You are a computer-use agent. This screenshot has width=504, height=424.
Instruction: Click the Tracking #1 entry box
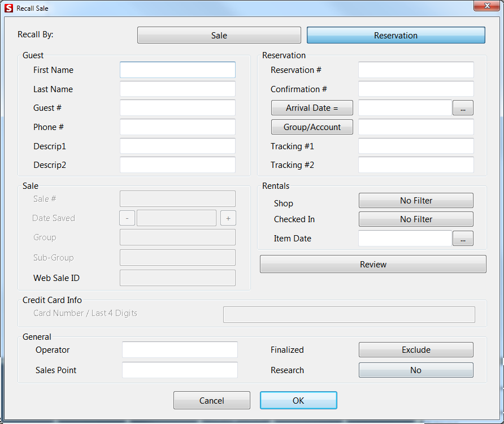tap(416, 146)
